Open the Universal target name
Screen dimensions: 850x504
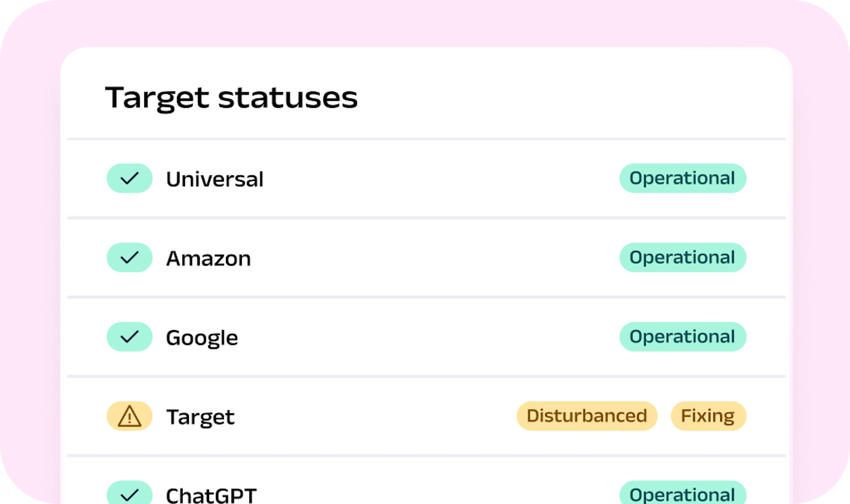click(215, 179)
